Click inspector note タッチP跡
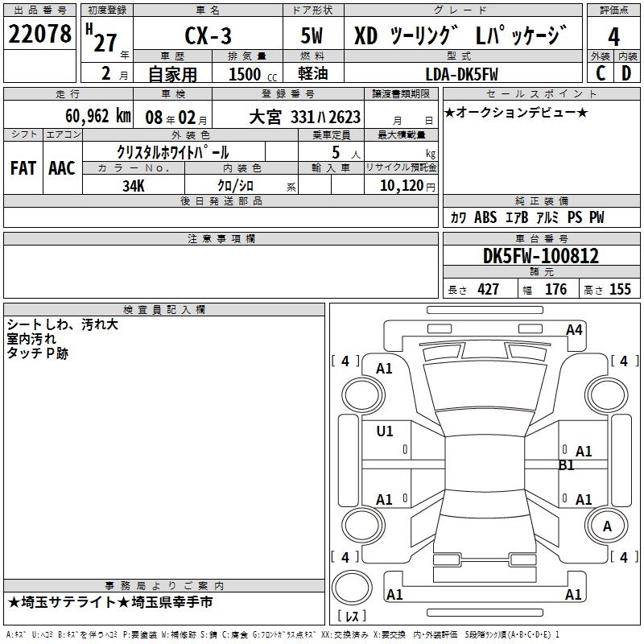644x644 pixels. pyautogui.click(x=37, y=353)
